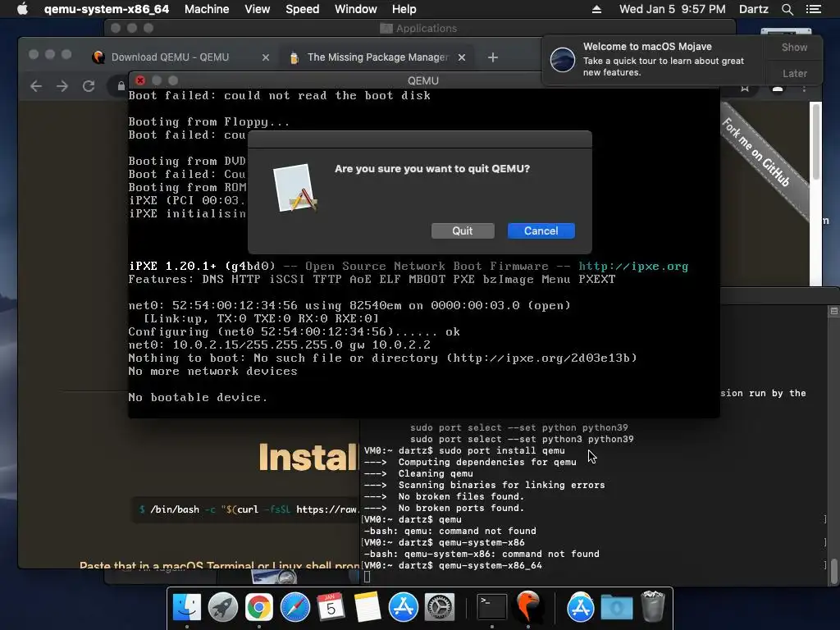The height and width of the screenshot is (630, 840).
Task: Open Notification Center list icon
Action: 813,9
